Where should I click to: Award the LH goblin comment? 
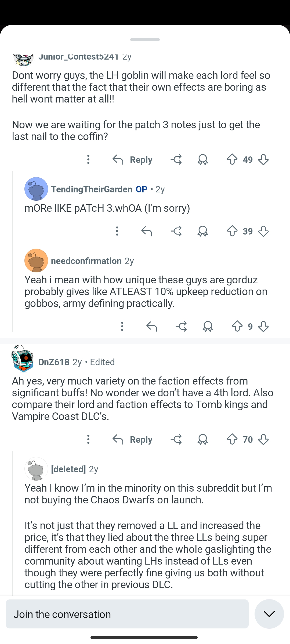[203, 159]
